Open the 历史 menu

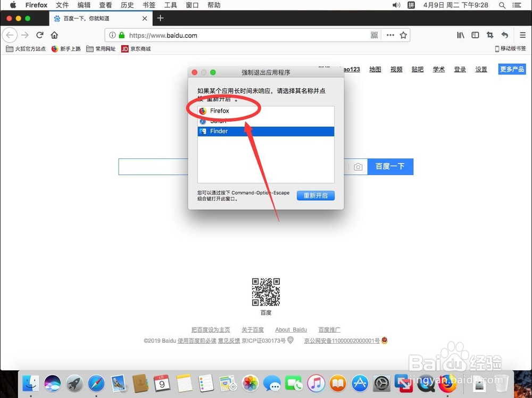coord(127,5)
